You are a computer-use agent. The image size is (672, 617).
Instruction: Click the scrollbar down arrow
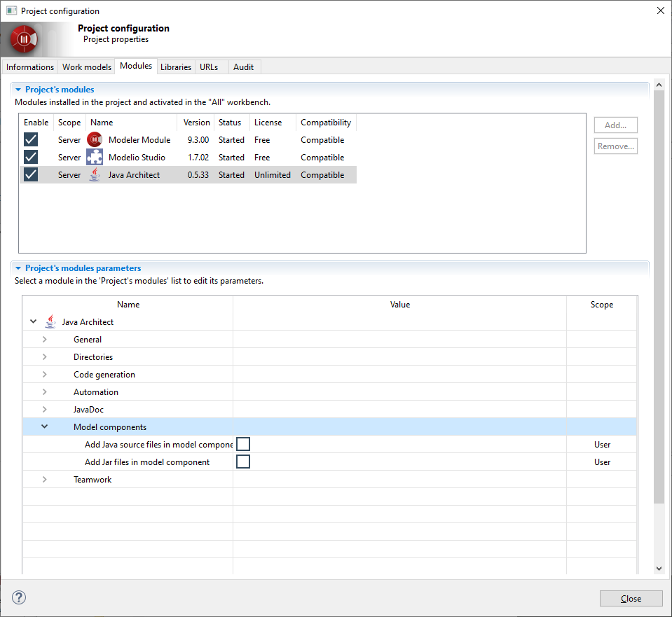pyautogui.click(x=659, y=569)
